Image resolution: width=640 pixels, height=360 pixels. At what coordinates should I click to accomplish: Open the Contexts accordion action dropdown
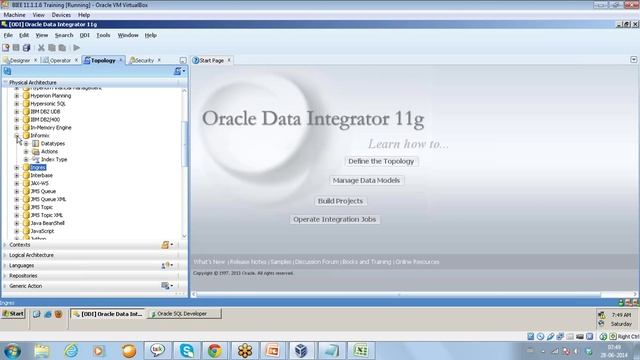167,244
